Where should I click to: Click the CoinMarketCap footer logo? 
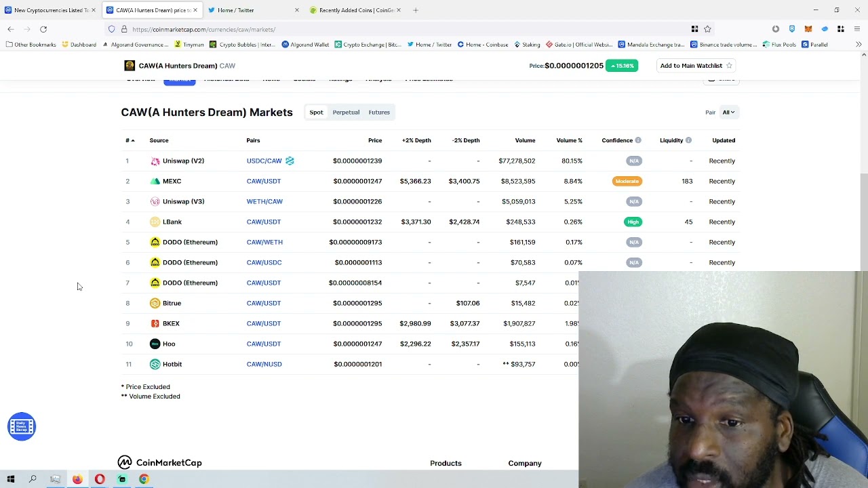(159, 462)
